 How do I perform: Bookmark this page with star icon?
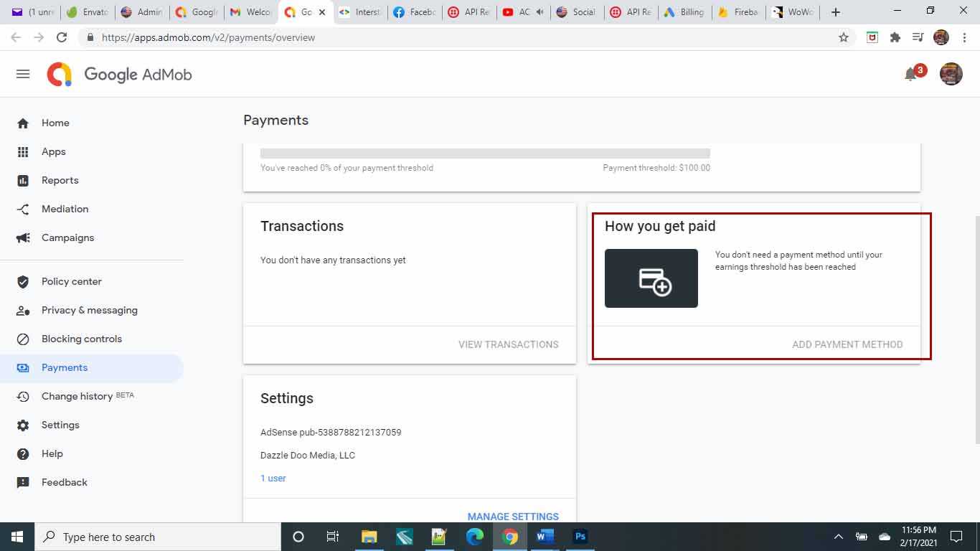(844, 37)
